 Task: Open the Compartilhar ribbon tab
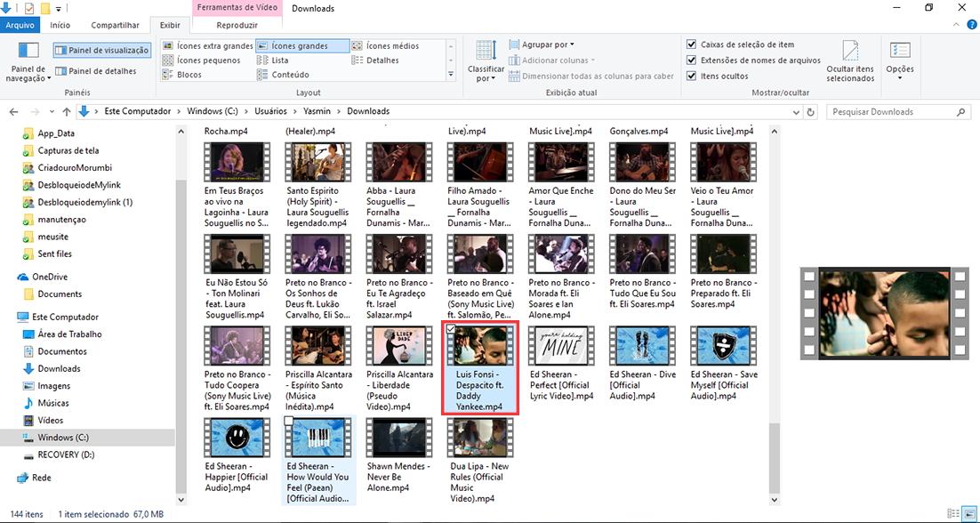[115, 26]
